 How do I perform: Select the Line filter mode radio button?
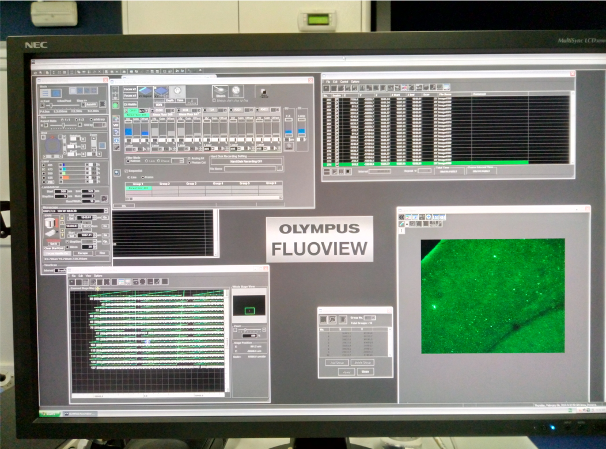pos(147,161)
